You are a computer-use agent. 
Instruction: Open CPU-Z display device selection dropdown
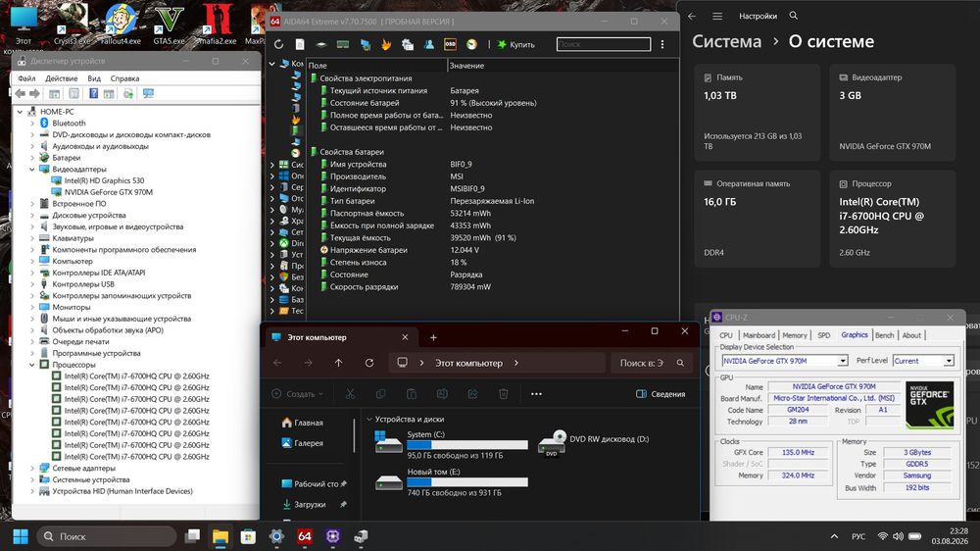(843, 361)
